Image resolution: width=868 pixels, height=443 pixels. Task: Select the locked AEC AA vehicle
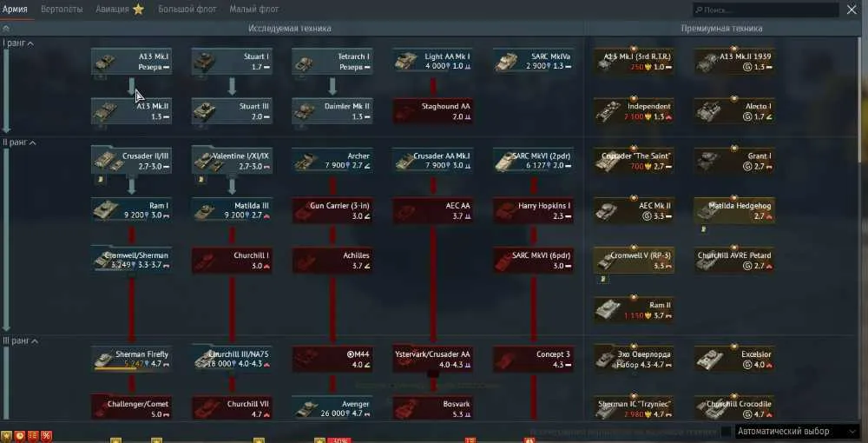pyautogui.click(x=433, y=211)
